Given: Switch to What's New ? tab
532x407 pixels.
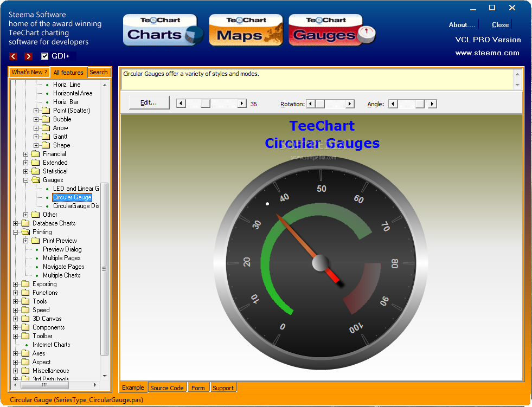Looking at the screenshot, I should click(29, 72).
